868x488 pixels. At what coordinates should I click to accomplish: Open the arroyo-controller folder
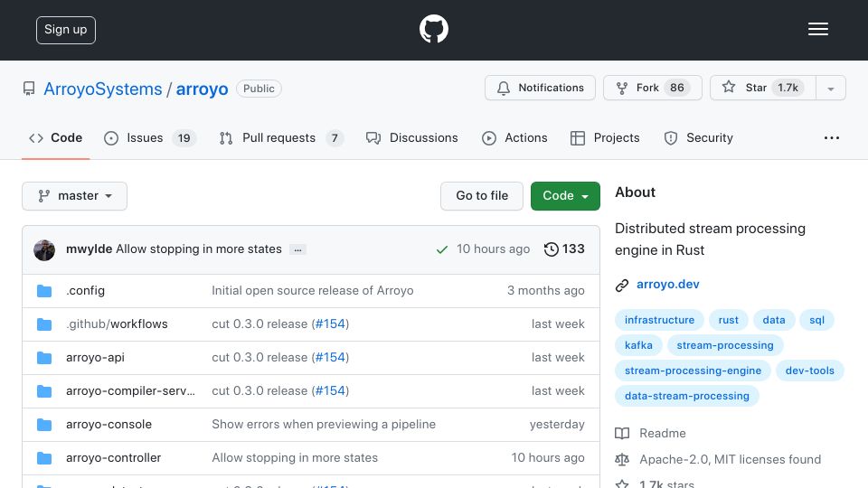pos(114,457)
